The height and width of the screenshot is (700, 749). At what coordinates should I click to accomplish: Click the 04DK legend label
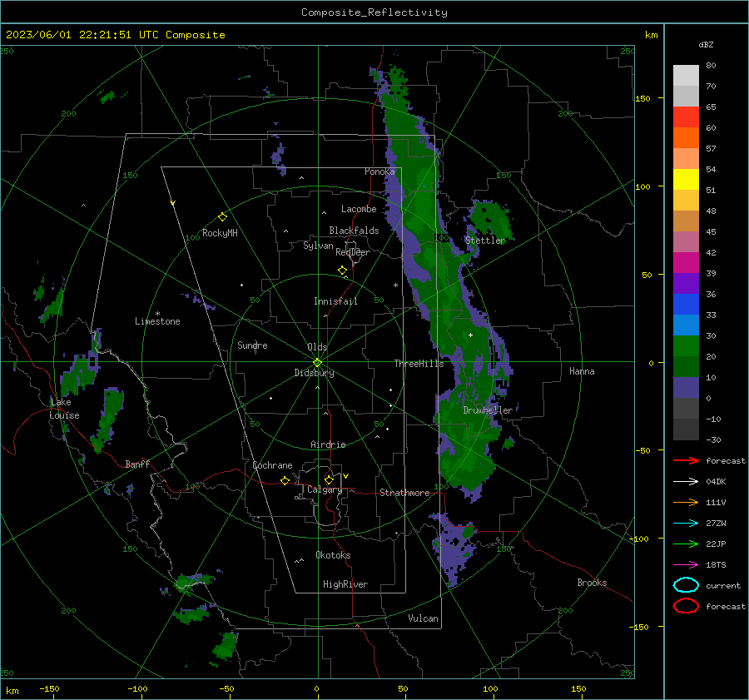click(x=716, y=482)
